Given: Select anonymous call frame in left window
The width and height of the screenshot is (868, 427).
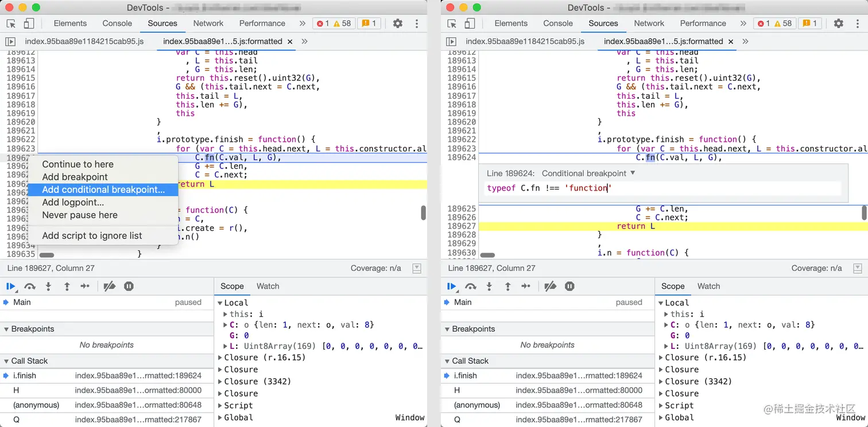Looking at the screenshot, I should [107, 405].
